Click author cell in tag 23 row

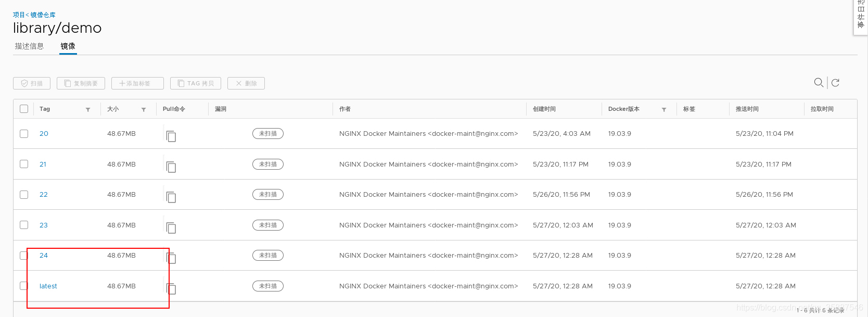click(x=429, y=225)
